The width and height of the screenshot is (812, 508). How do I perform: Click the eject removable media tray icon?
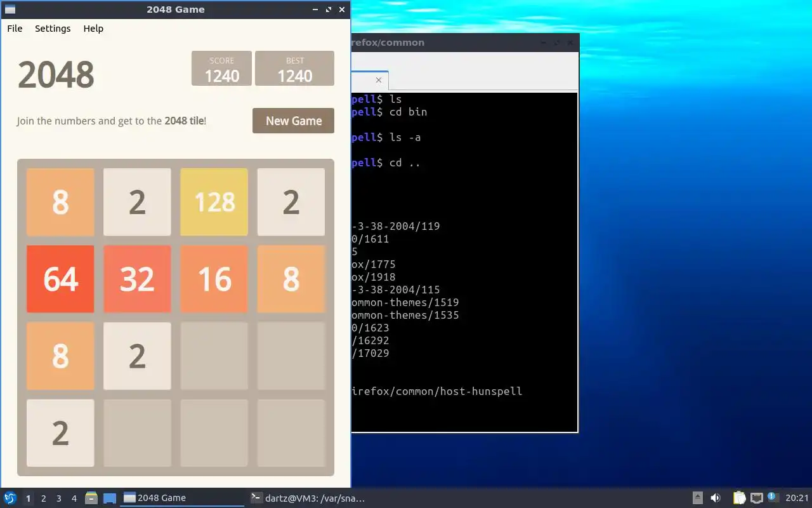click(x=697, y=498)
